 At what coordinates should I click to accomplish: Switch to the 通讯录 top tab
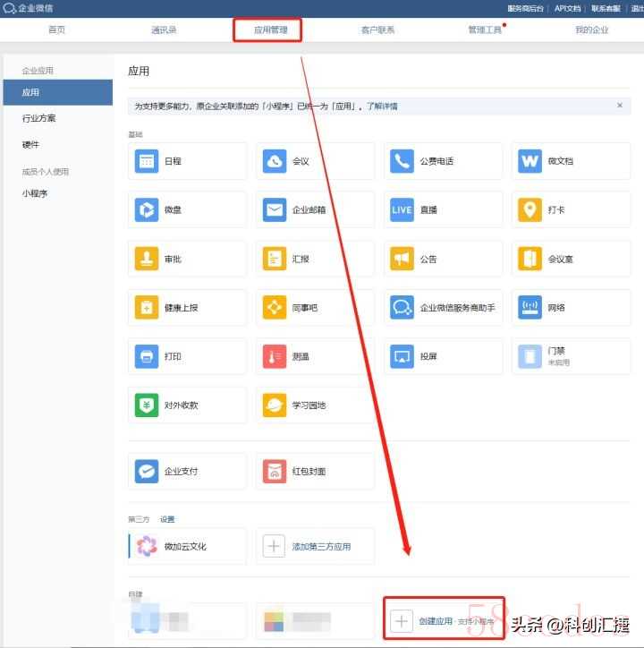(x=164, y=30)
